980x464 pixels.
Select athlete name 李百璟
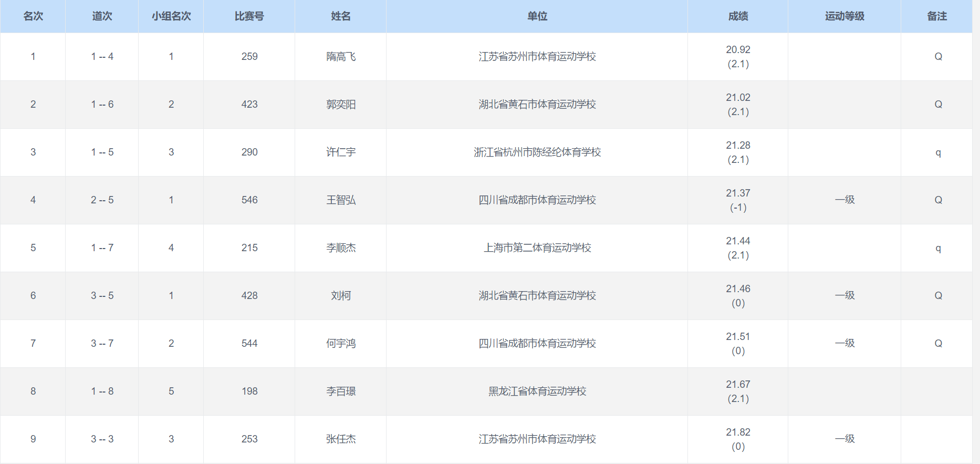(341, 391)
